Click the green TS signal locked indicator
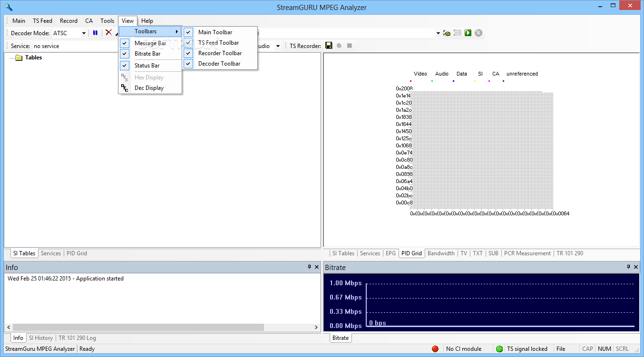This screenshot has height=357, width=644. 499,349
